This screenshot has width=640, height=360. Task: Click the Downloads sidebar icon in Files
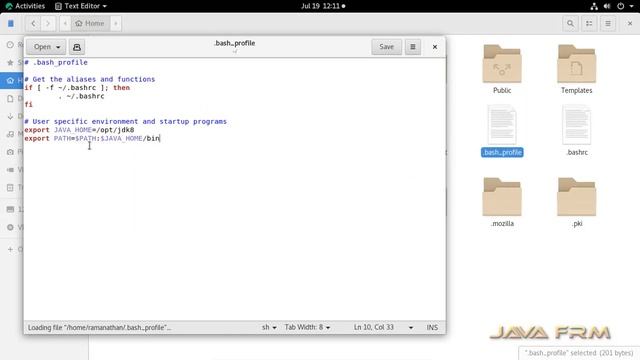point(10,116)
